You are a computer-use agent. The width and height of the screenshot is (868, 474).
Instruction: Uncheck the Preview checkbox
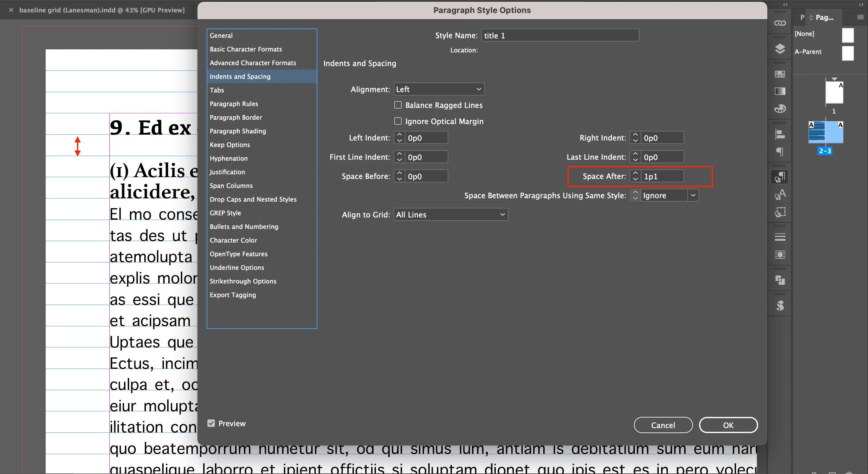tap(211, 423)
